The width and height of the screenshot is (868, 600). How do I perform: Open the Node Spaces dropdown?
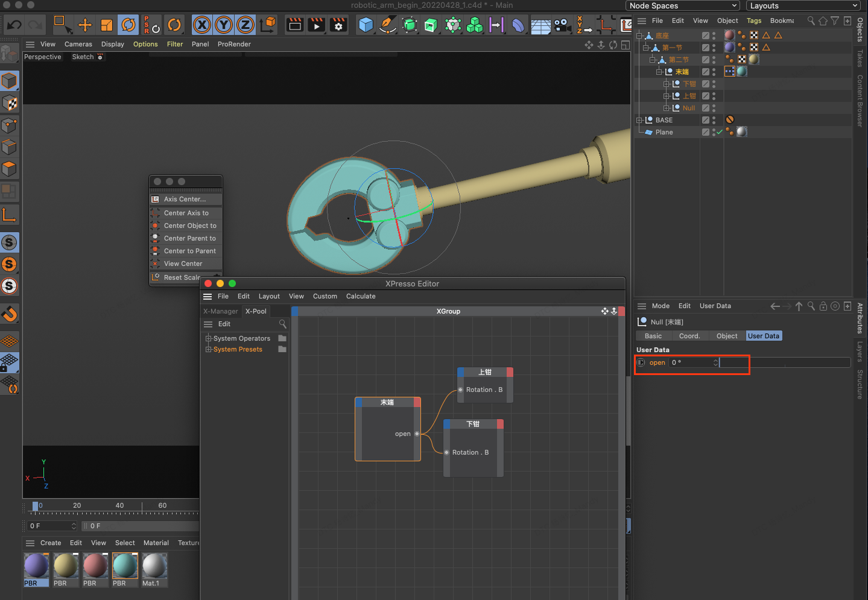(x=683, y=5)
